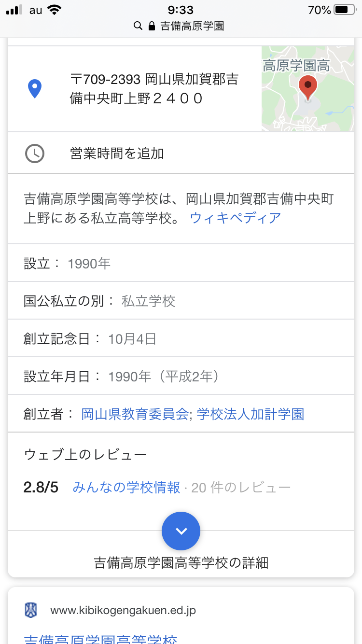The width and height of the screenshot is (362, 644).
Task: Tap the blue location pin icon
Action: point(35,89)
